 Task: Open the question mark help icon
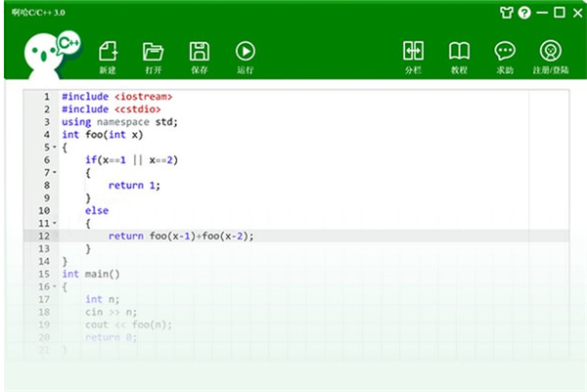pyautogui.click(x=524, y=13)
